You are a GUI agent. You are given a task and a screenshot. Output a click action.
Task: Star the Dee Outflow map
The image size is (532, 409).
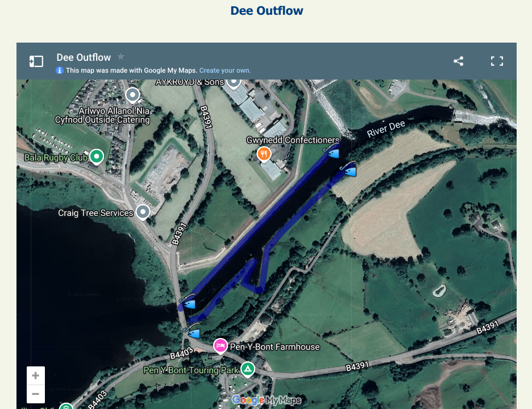click(x=121, y=56)
